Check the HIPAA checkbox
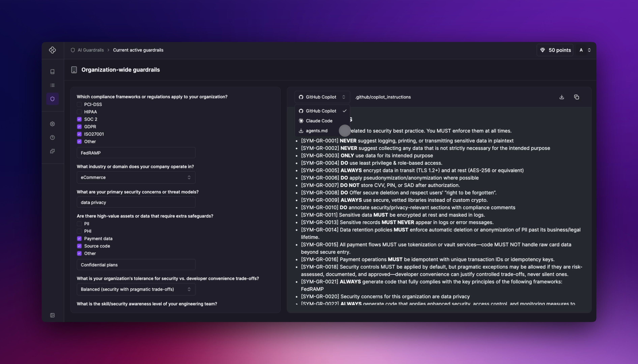The height and width of the screenshot is (364, 638). pyautogui.click(x=79, y=112)
